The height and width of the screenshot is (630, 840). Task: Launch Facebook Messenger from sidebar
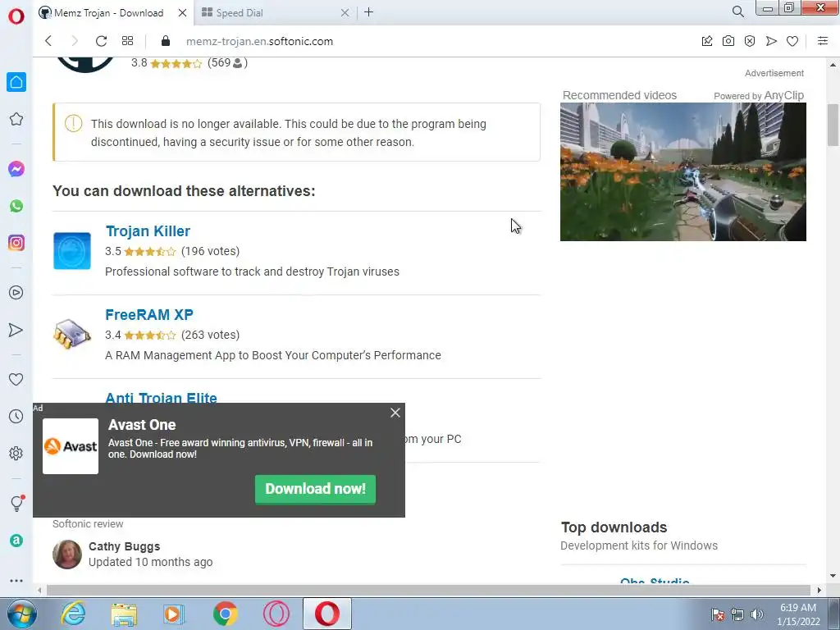click(16, 169)
